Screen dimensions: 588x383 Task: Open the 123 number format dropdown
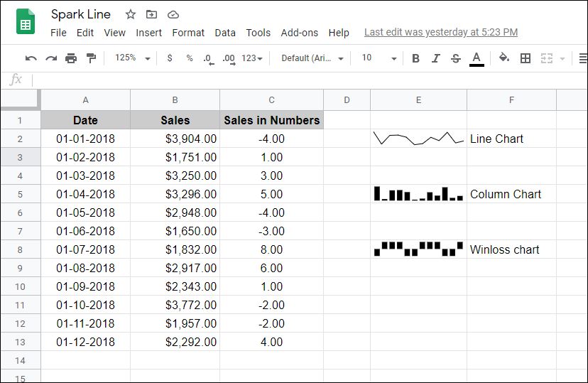[x=252, y=58]
